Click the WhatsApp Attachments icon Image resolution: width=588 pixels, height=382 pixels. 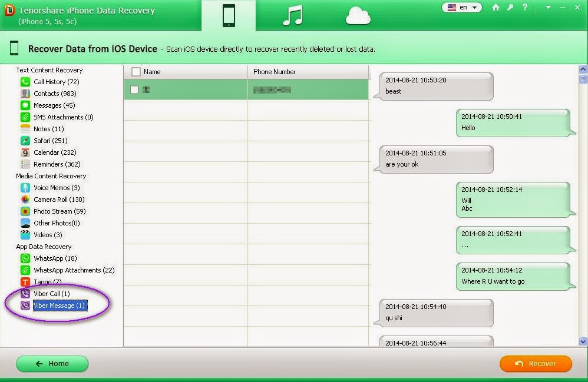pos(25,270)
